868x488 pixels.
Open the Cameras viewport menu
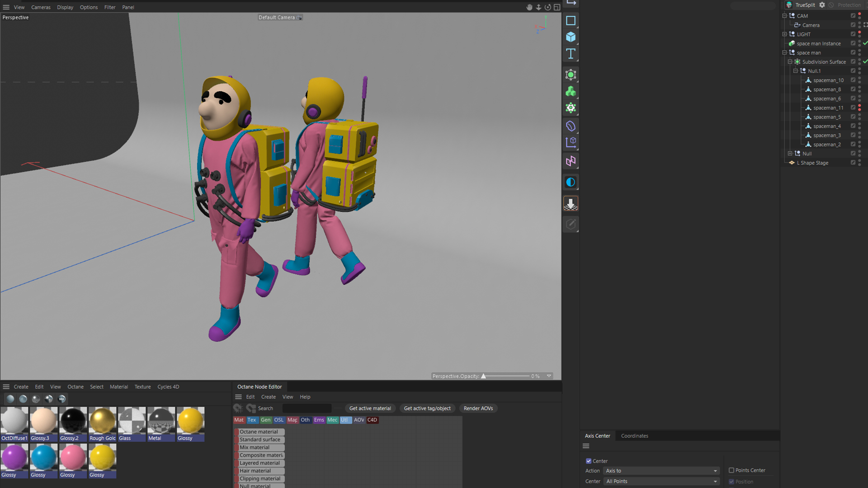click(x=41, y=7)
